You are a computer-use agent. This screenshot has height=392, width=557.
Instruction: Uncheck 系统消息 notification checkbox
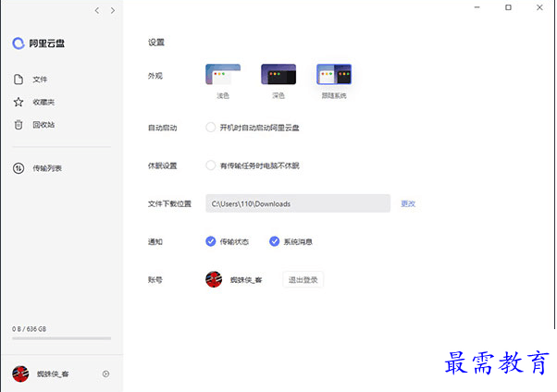(x=274, y=241)
